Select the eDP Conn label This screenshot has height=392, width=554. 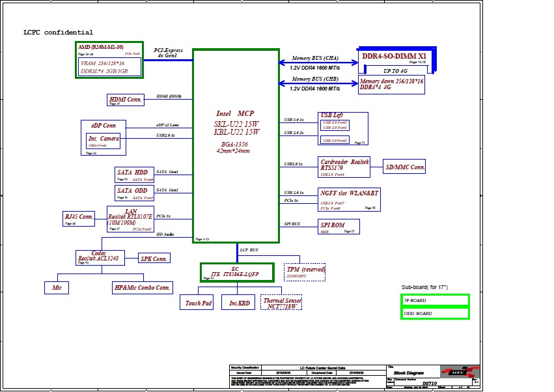click(103, 126)
